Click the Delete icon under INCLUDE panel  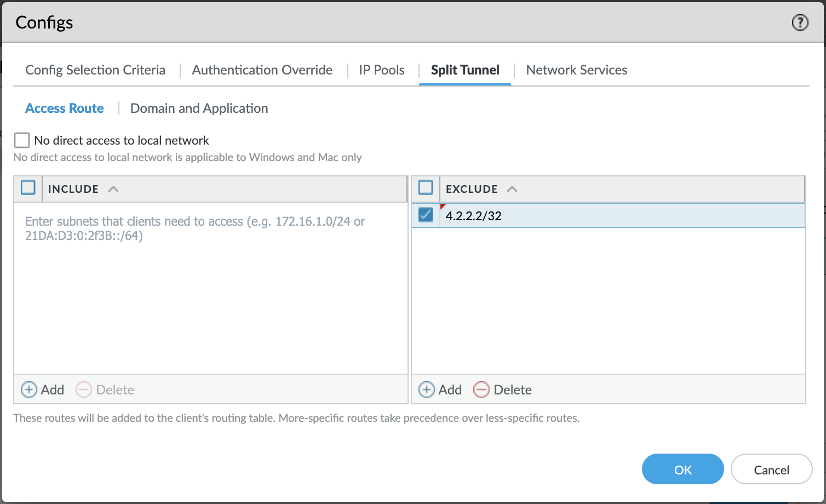click(83, 390)
